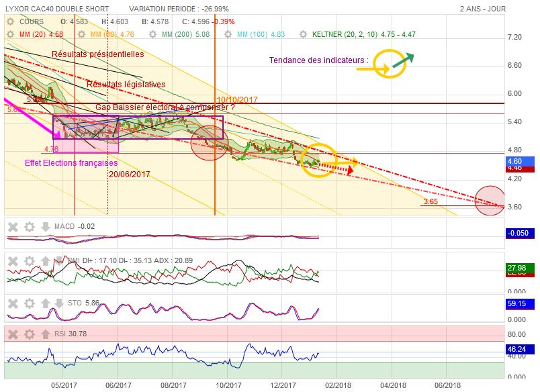This screenshot has width=540, height=392.
Task: Open DMI indicator settings gear
Action: 30,261
